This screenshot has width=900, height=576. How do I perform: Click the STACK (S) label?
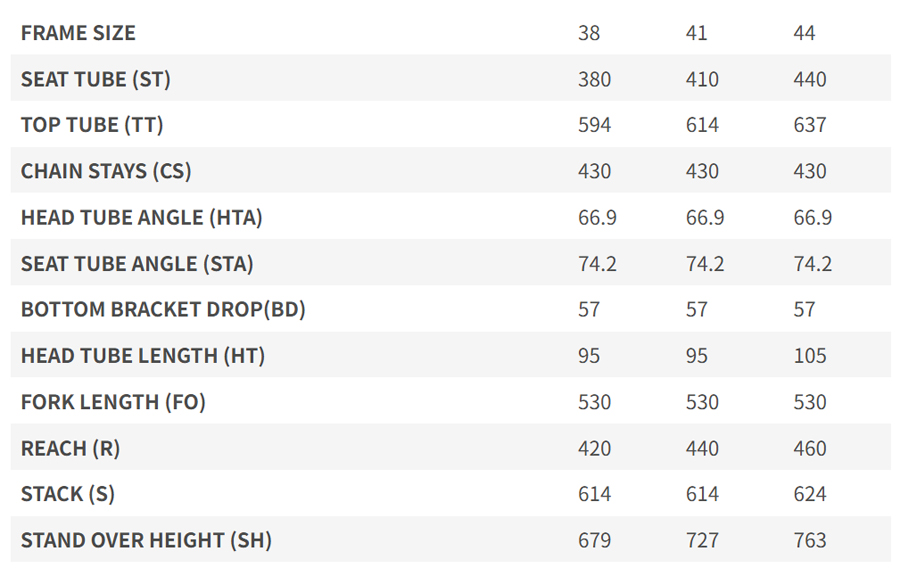pos(68,494)
